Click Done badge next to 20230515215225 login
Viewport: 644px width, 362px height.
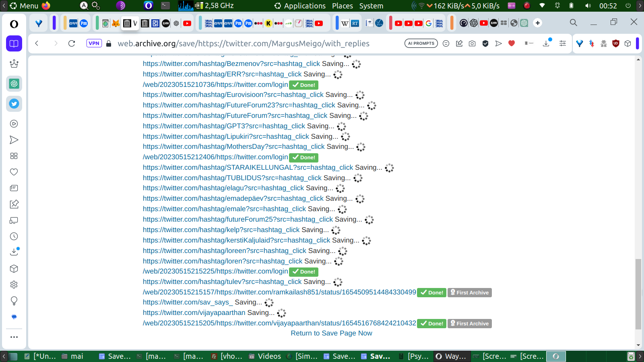tap(304, 272)
